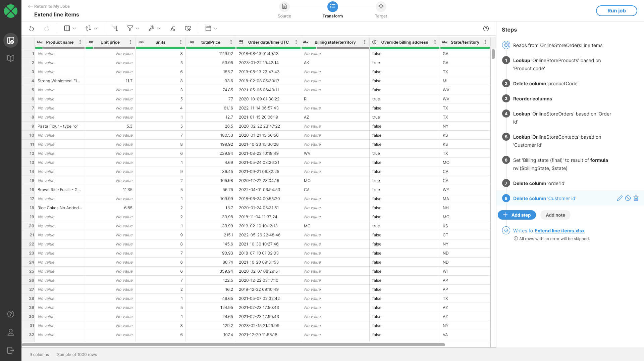644x361 pixels.
Task: Open totalPrice column options menu
Action: tap(231, 42)
